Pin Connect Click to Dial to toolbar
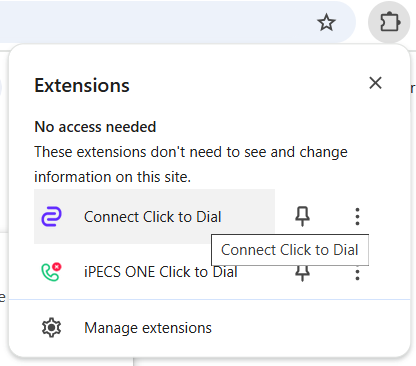 click(302, 216)
